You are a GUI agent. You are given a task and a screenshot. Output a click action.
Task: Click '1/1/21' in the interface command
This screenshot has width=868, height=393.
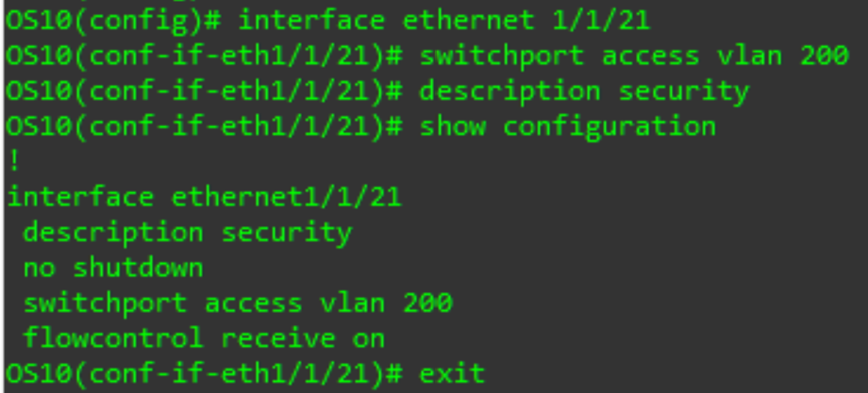[x=601, y=22]
